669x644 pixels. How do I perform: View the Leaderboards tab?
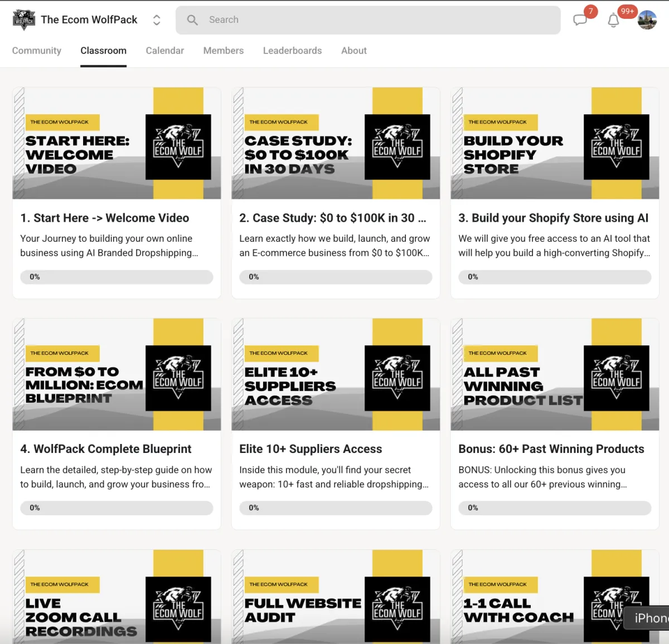pos(293,51)
